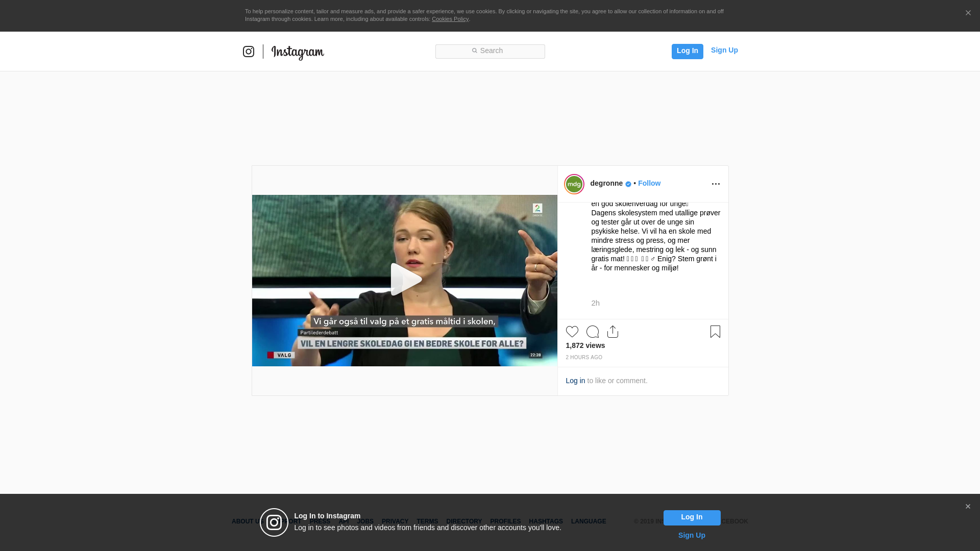Dismiss the cookie notice banner
Viewport: 980px width, 551px height.
point(968,13)
